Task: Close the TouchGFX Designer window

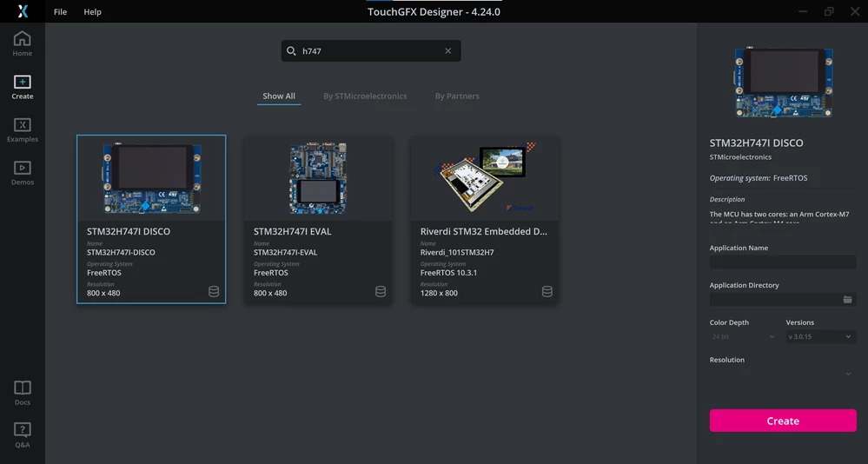Action: pyautogui.click(x=855, y=11)
